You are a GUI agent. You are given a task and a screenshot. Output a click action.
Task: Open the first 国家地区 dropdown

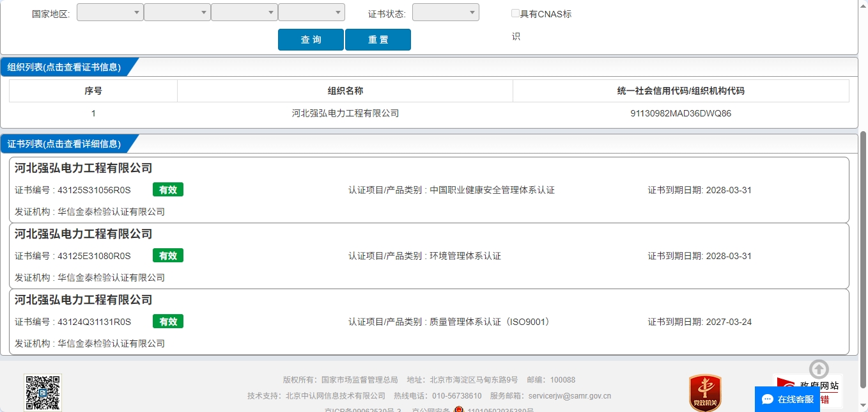(x=110, y=12)
